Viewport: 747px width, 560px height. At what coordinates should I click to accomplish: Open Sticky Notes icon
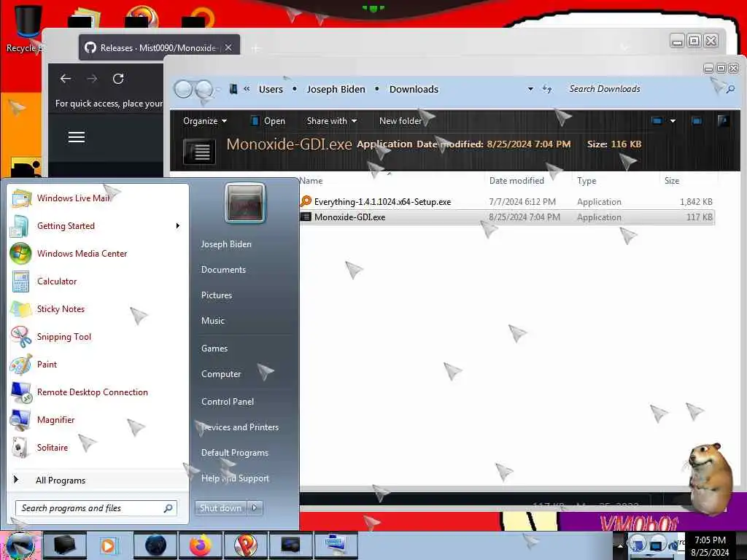20,308
